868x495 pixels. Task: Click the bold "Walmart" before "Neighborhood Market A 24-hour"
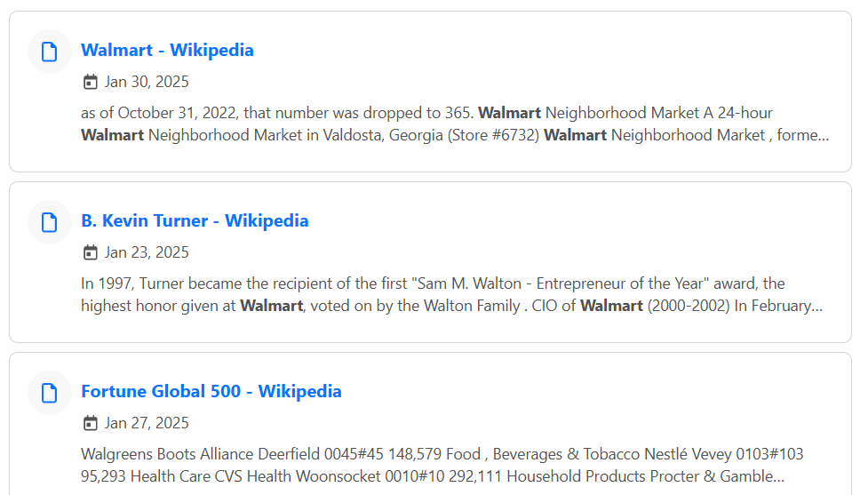509,113
